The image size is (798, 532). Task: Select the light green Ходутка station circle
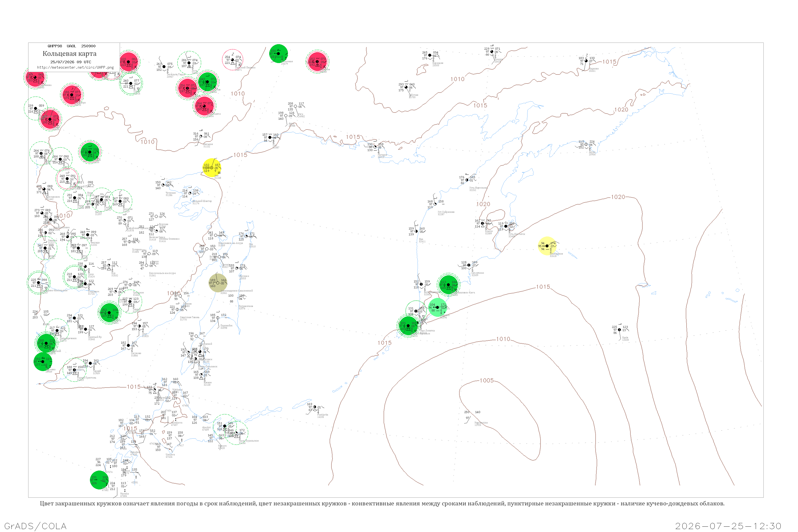438,307
